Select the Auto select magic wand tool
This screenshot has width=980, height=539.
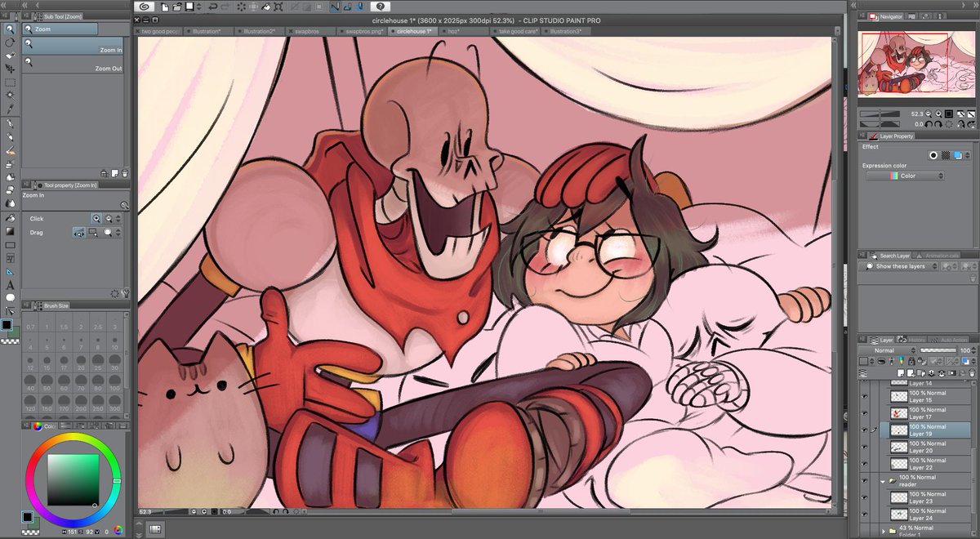click(10, 96)
